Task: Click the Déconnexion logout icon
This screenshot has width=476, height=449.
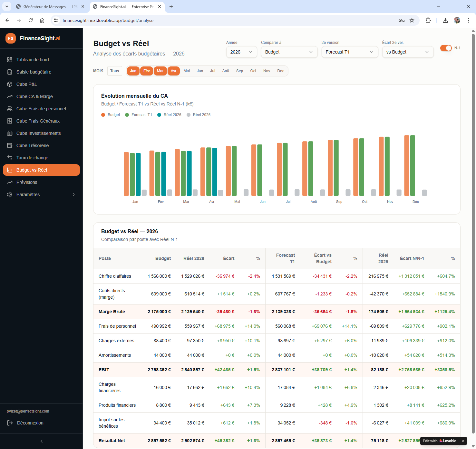Action: [x=10, y=423]
